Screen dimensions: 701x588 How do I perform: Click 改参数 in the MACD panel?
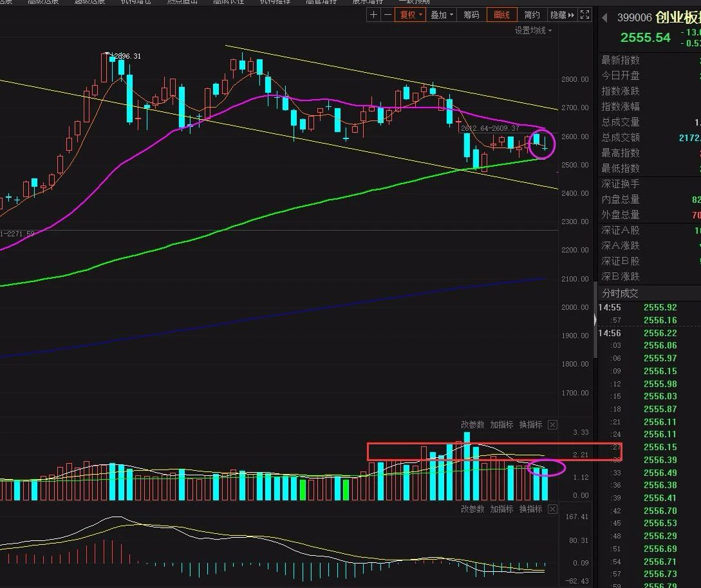pyautogui.click(x=472, y=509)
